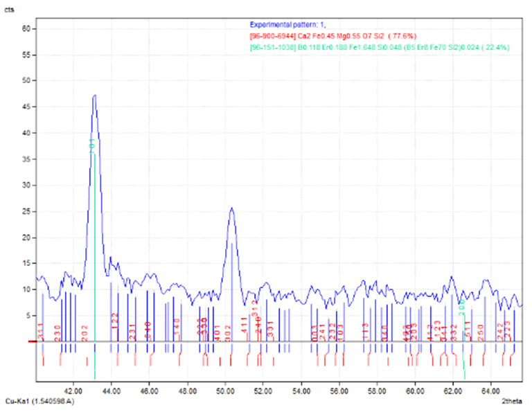Screen dimensions: 532x412
Task: Click the Cu-Ka1 (1.540598 A) wavelength label
Action: (39, 402)
